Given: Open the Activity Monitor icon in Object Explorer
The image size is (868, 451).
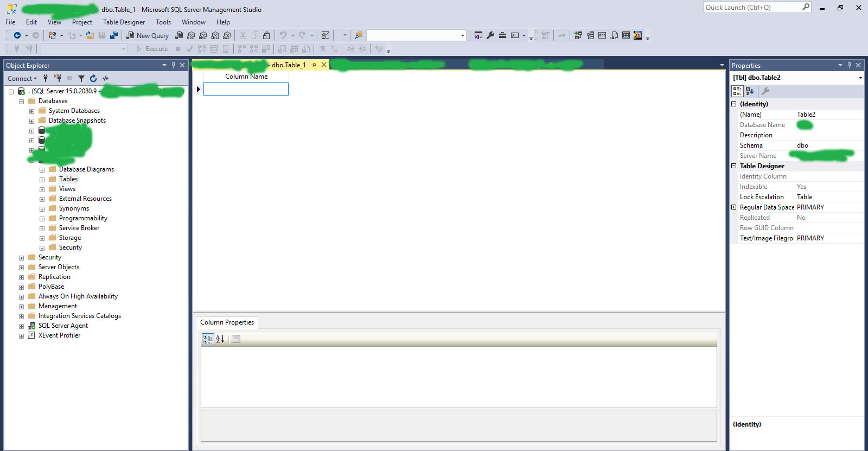Looking at the screenshot, I should (x=105, y=79).
